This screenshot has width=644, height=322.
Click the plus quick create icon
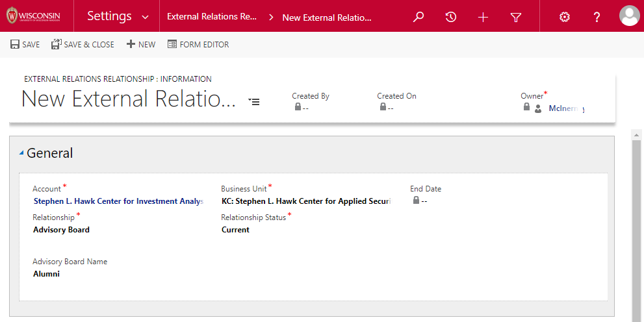tap(483, 17)
